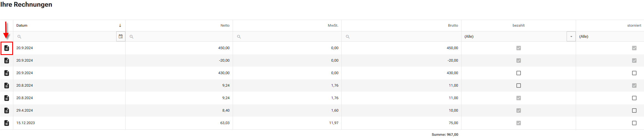Open document icon for 29.4.2024 invoice
The width and height of the screenshot is (644, 138).
click(7, 111)
